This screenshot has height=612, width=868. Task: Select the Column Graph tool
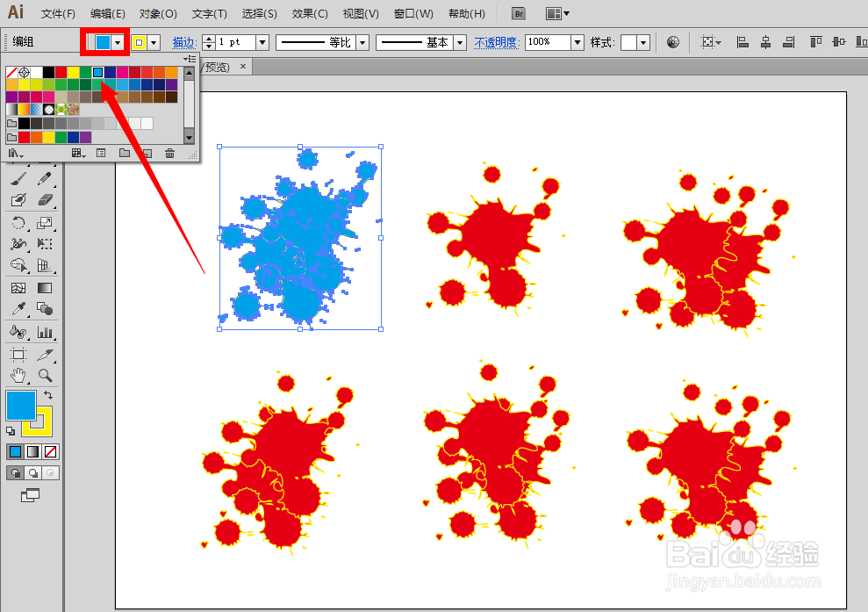(45, 332)
